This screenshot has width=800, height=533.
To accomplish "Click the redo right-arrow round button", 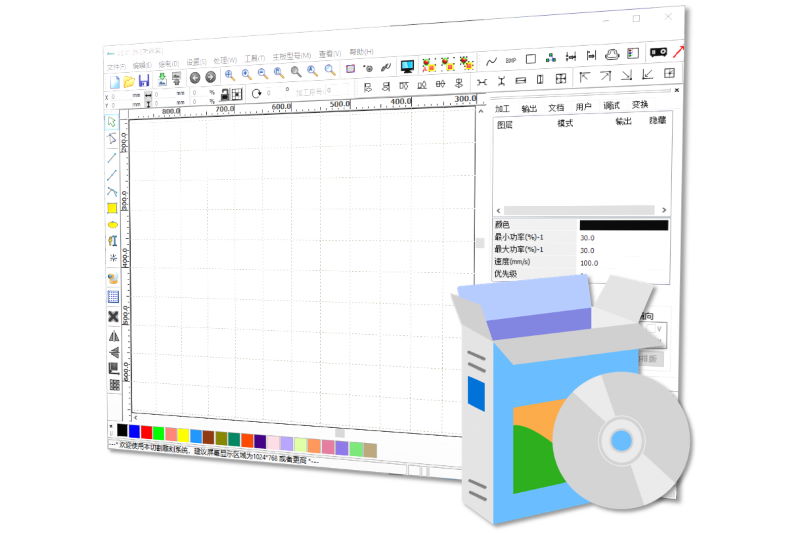I will (x=210, y=77).
